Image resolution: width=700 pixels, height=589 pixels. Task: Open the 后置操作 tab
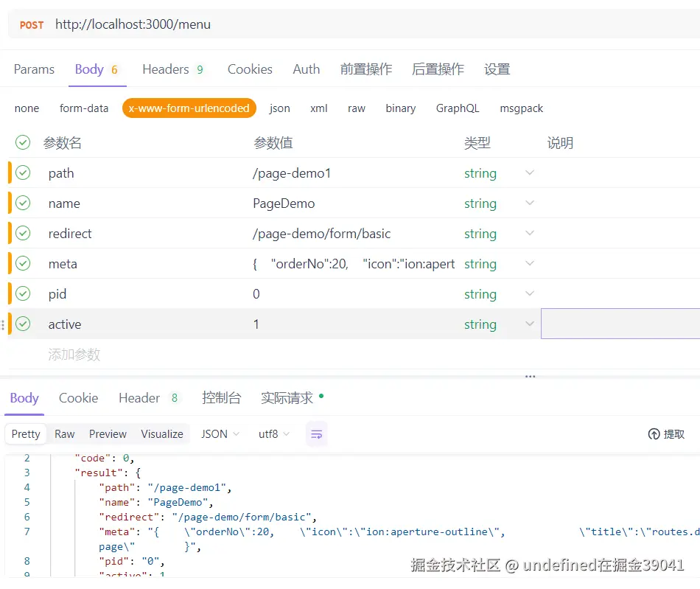tap(438, 69)
